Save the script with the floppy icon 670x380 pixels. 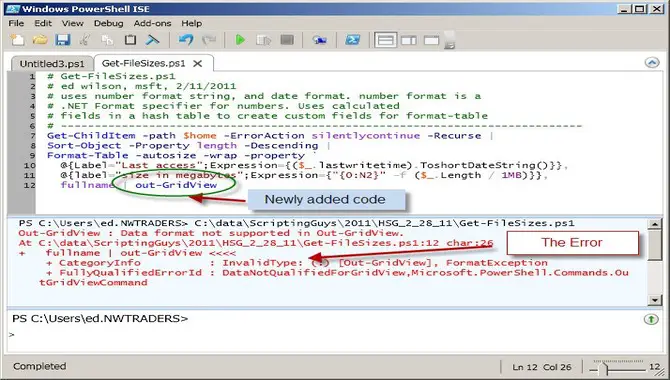pyautogui.click(x=63, y=40)
